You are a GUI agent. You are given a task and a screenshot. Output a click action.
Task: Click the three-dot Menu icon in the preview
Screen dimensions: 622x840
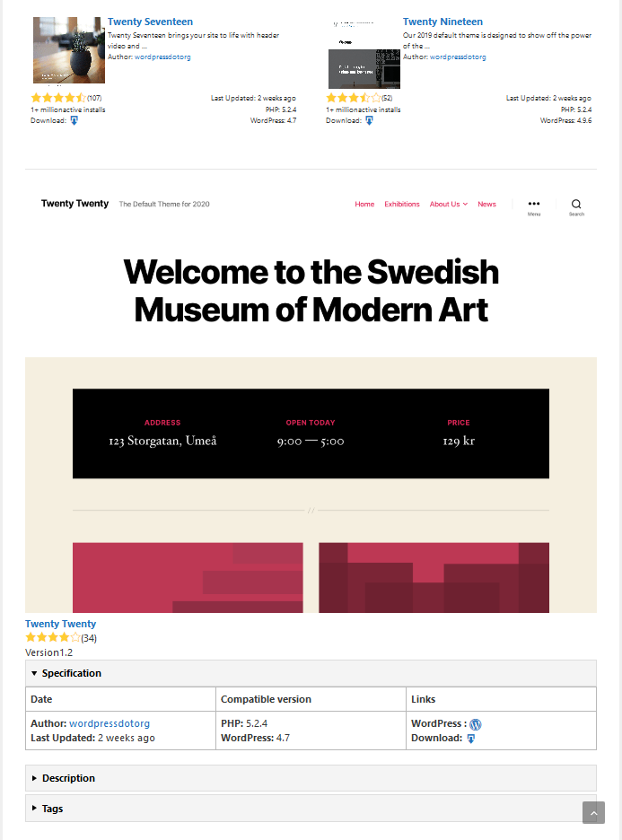[534, 204]
